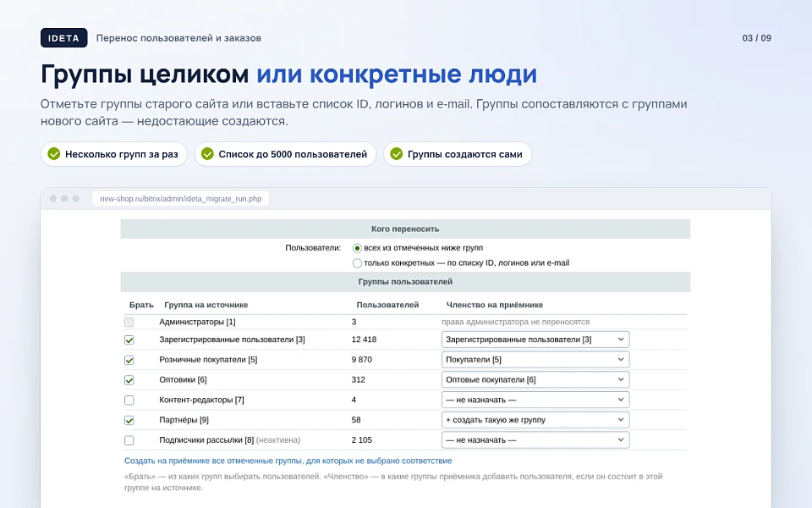This screenshot has width=812, height=508.
Task: Open Оптовые покупатели [6] dropdown
Action: [x=535, y=379]
